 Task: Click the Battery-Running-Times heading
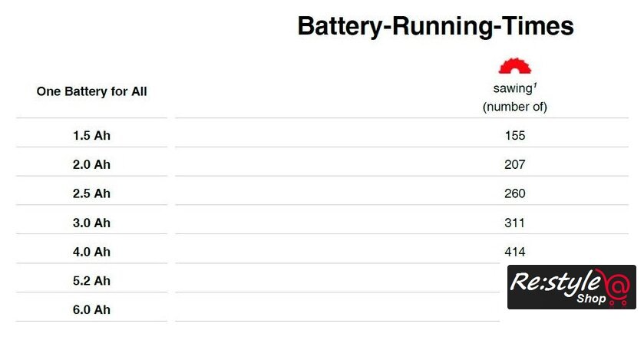435,26
